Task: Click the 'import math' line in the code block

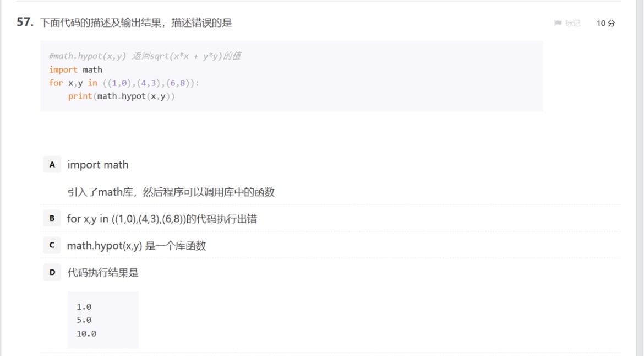Action: pos(75,69)
